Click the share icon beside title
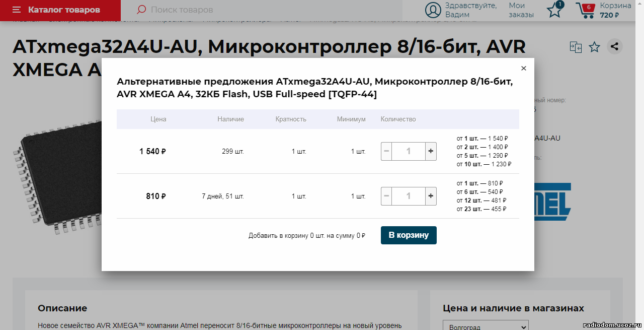 [614, 47]
